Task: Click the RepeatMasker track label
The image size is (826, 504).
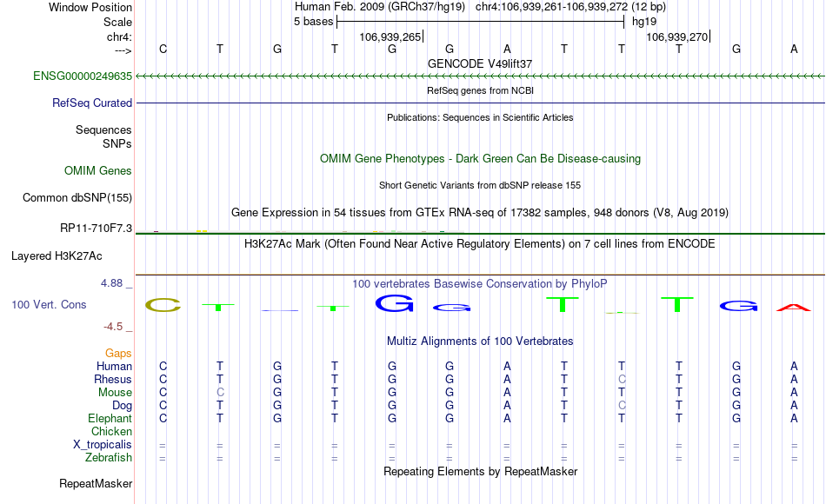Action: tap(96, 483)
